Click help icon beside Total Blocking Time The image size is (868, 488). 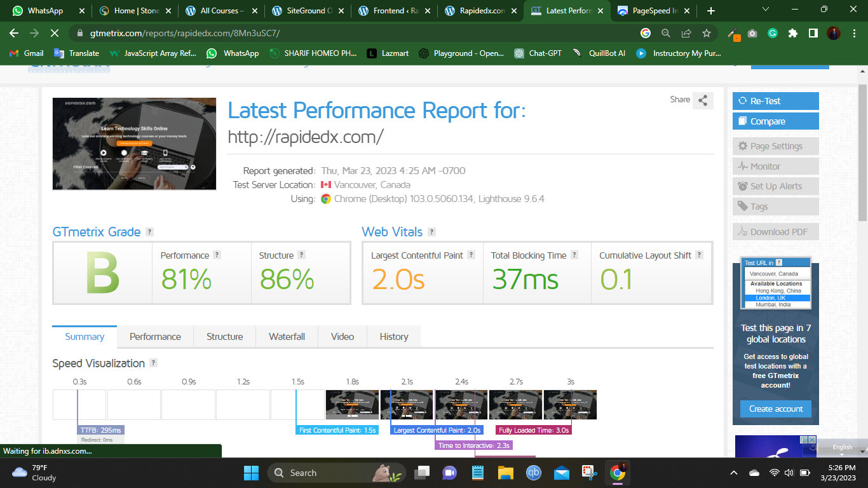[x=574, y=255]
